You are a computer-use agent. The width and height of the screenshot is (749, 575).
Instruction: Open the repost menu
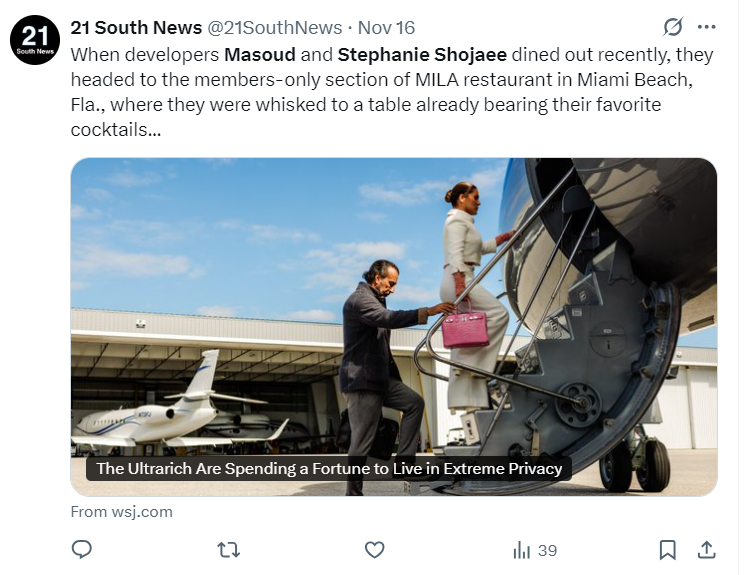(x=229, y=549)
